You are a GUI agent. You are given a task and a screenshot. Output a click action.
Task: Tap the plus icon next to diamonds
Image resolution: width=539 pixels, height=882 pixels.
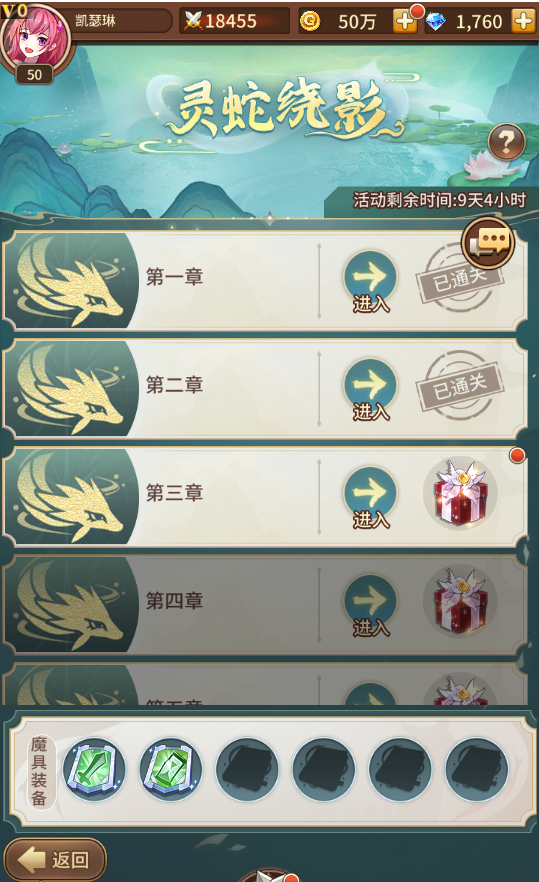523,21
